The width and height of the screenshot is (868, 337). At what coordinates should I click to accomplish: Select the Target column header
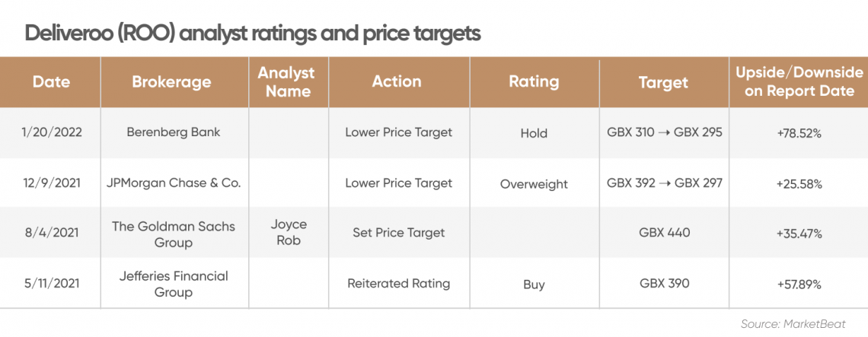coord(663,83)
